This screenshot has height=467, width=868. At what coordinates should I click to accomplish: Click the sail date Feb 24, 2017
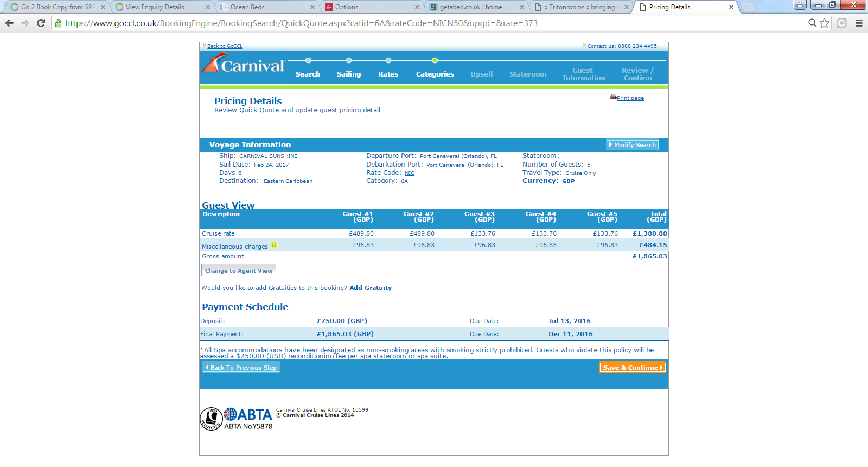point(271,165)
